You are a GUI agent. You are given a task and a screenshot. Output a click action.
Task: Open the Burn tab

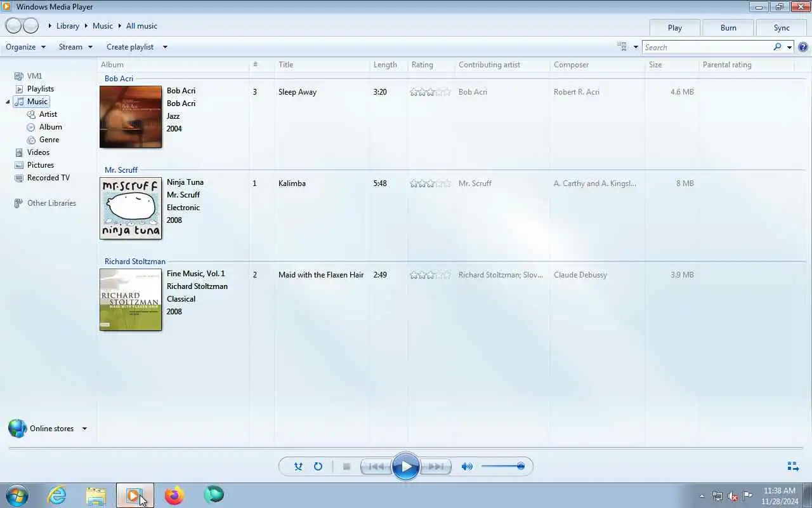tap(728, 27)
